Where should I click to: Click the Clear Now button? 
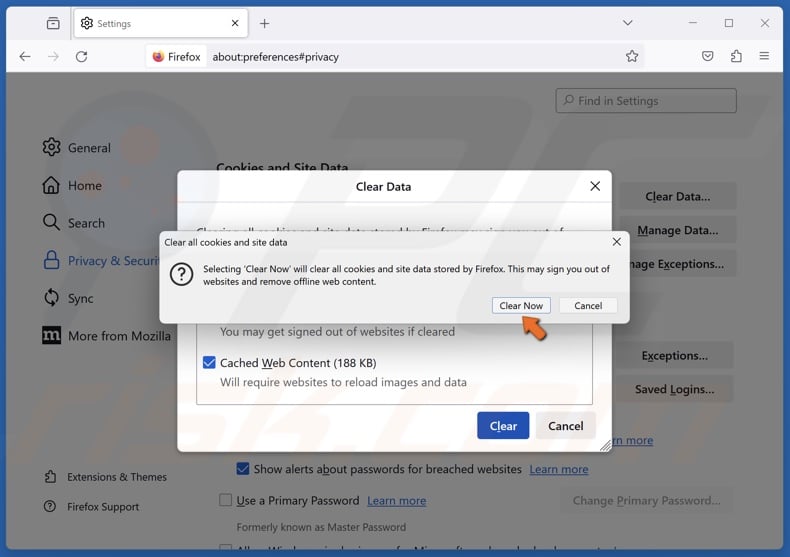[x=521, y=306]
